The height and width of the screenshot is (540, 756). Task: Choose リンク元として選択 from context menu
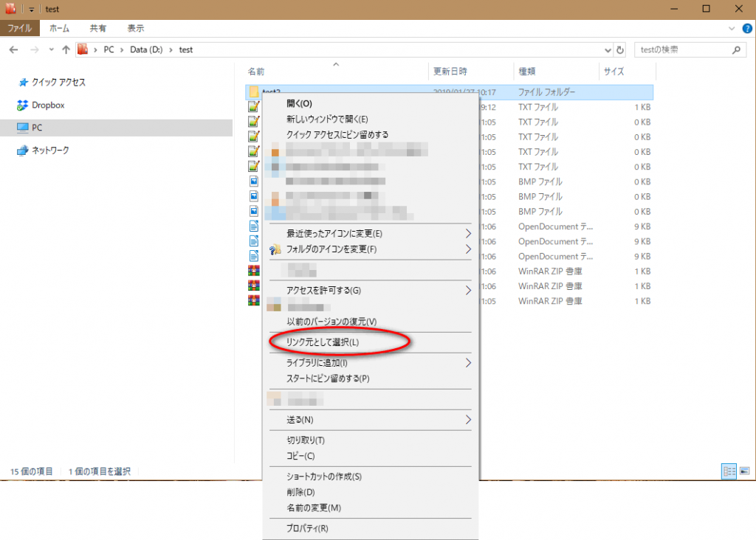323,342
